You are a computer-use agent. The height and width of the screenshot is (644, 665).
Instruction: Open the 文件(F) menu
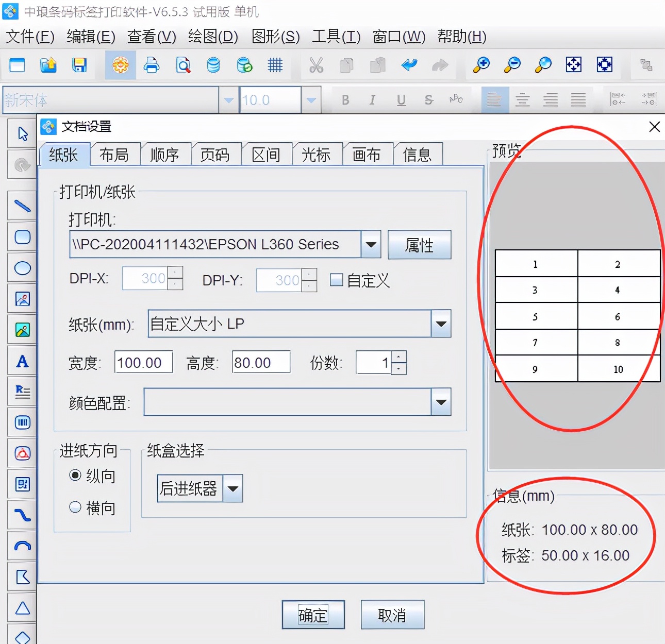tap(30, 37)
